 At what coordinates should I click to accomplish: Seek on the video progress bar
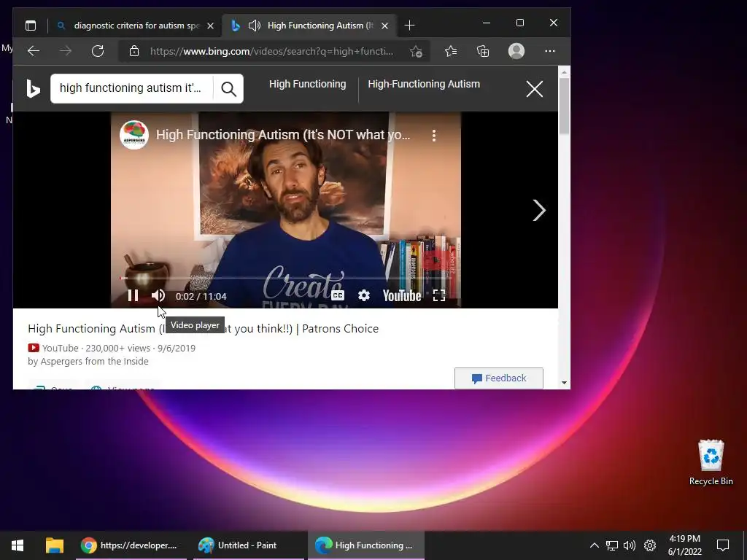(286, 278)
